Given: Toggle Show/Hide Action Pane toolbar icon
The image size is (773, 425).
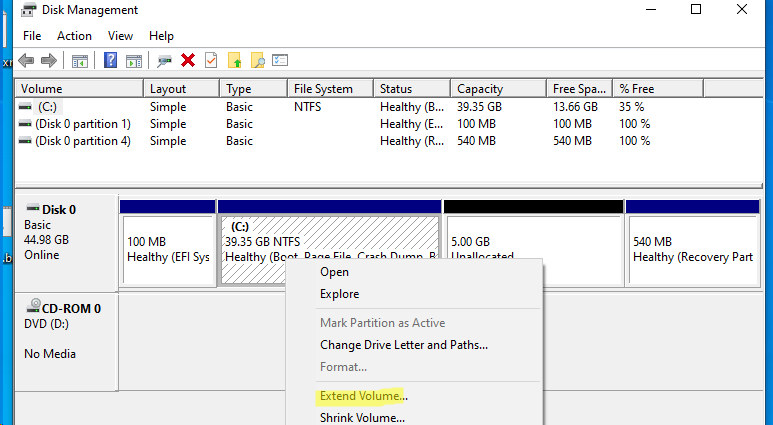Looking at the screenshot, I should click(x=134, y=61).
